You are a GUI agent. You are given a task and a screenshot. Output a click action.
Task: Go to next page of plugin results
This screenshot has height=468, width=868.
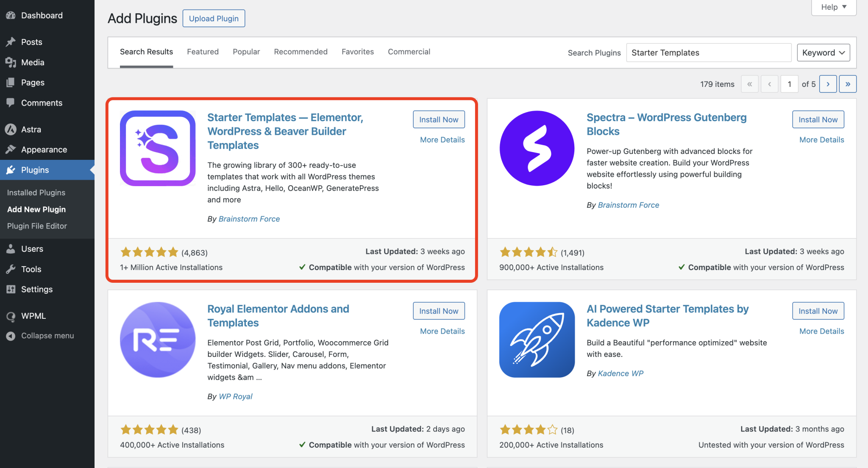[828, 84]
